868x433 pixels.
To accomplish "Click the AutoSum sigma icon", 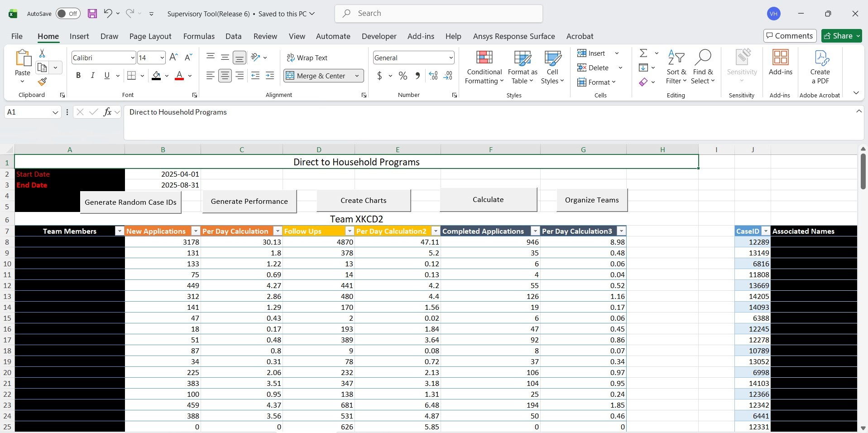I will [x=643, y=53].
